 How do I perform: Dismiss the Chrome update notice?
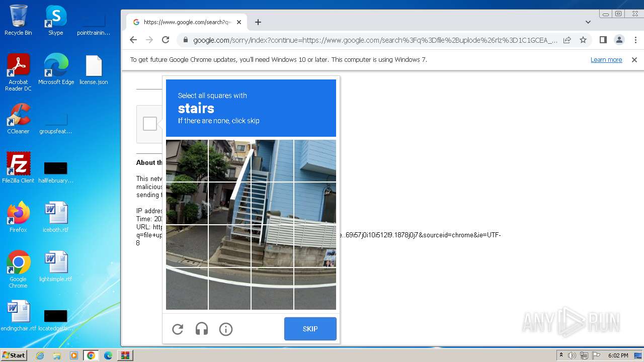click(x=634, y=59)
